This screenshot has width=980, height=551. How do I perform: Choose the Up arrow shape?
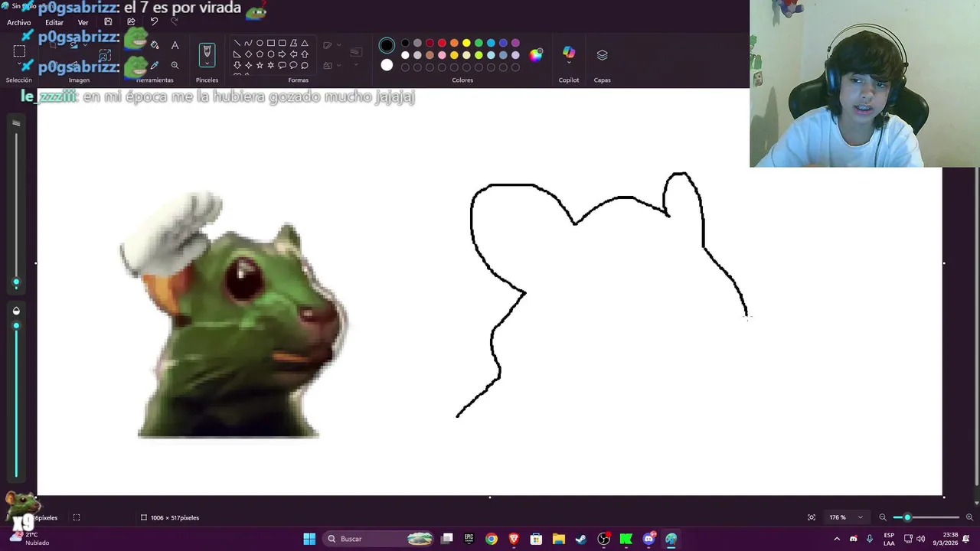(x=305, y=54)
